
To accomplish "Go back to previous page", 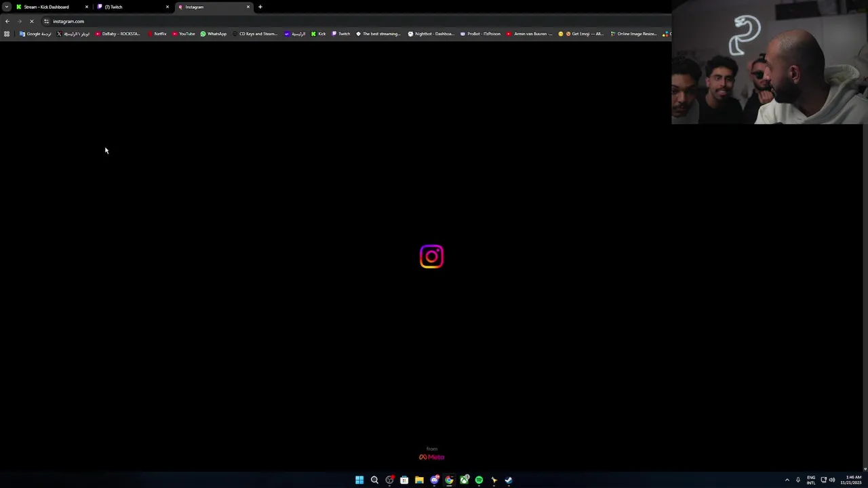I will [x=7, y=22].
